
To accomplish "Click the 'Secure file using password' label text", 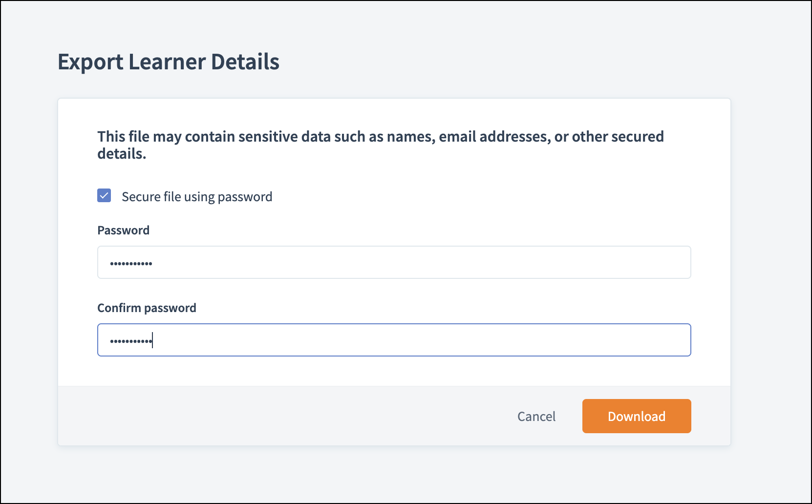I will coord(196,197).
